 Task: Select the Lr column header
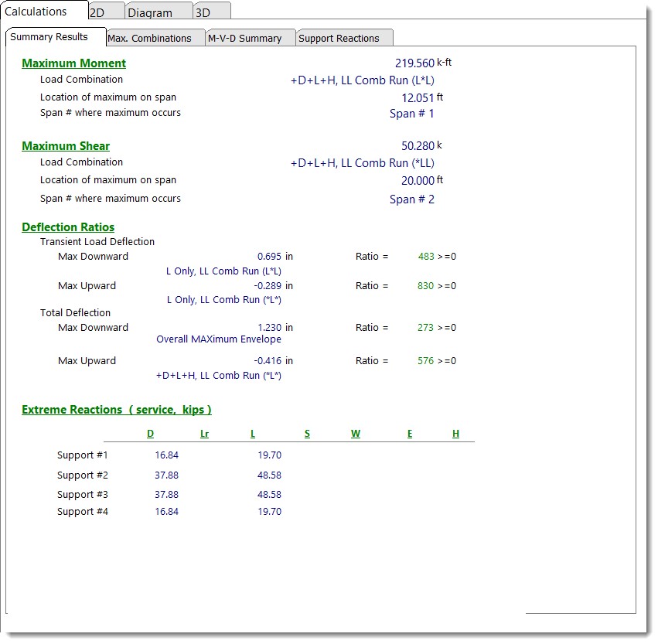[x=204, y=434]
